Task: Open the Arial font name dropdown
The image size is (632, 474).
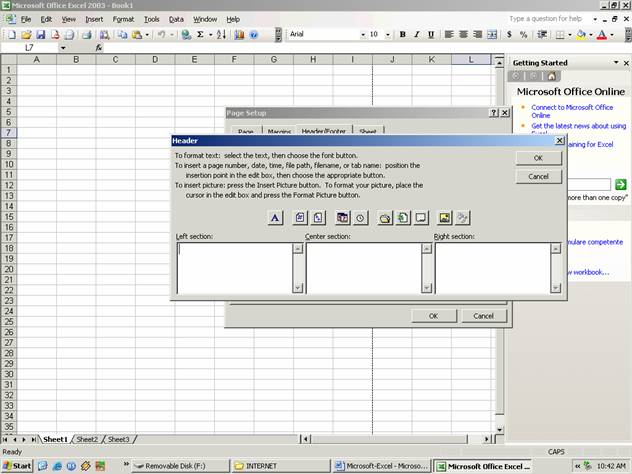Action: 363,35
